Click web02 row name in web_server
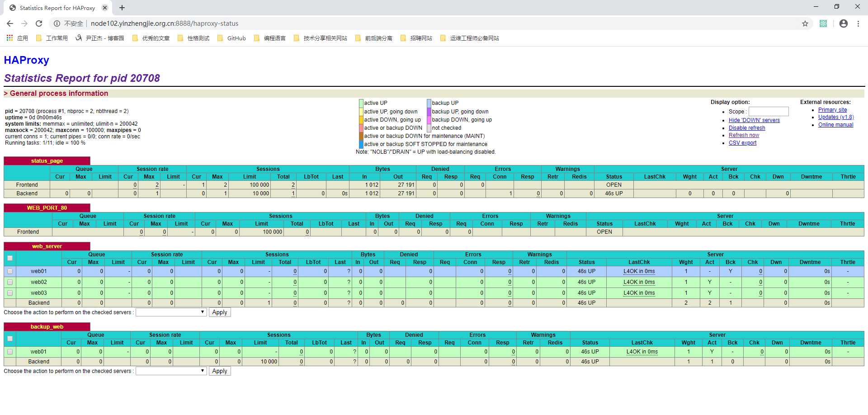The width and height of the screenshot is (868, 415). tap(39, 282)
